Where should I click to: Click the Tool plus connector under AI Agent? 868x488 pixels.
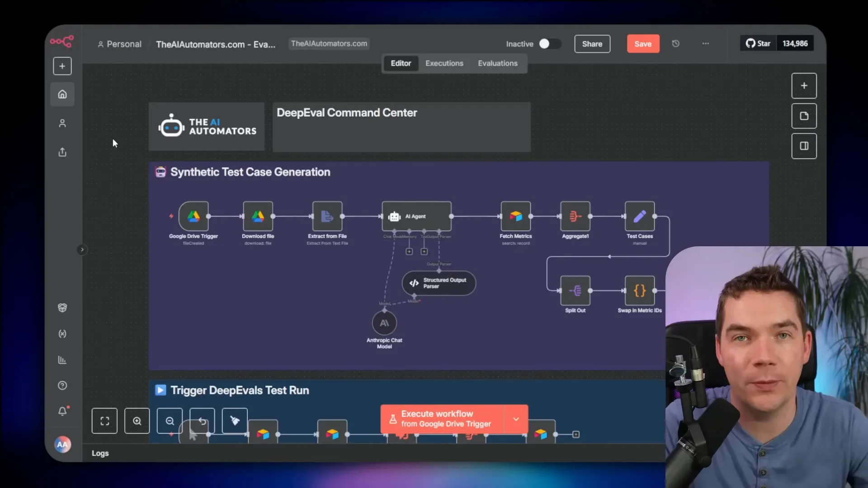pyautogui.click(x=424, y=252)
